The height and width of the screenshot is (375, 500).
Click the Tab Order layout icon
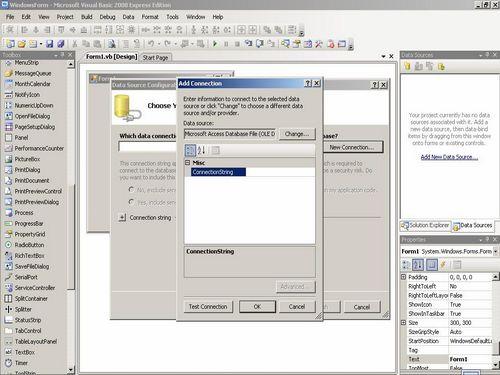[292, 30]
